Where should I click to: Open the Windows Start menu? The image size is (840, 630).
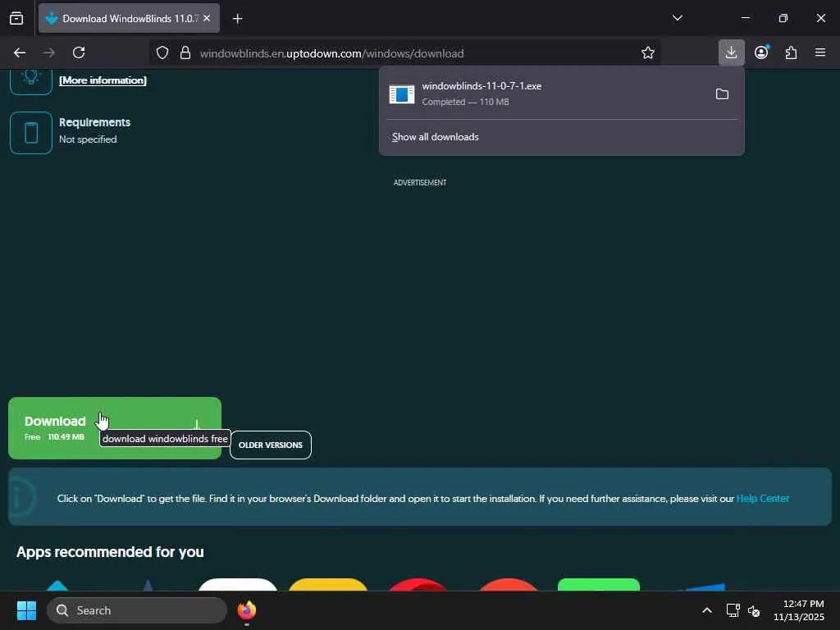26,610
